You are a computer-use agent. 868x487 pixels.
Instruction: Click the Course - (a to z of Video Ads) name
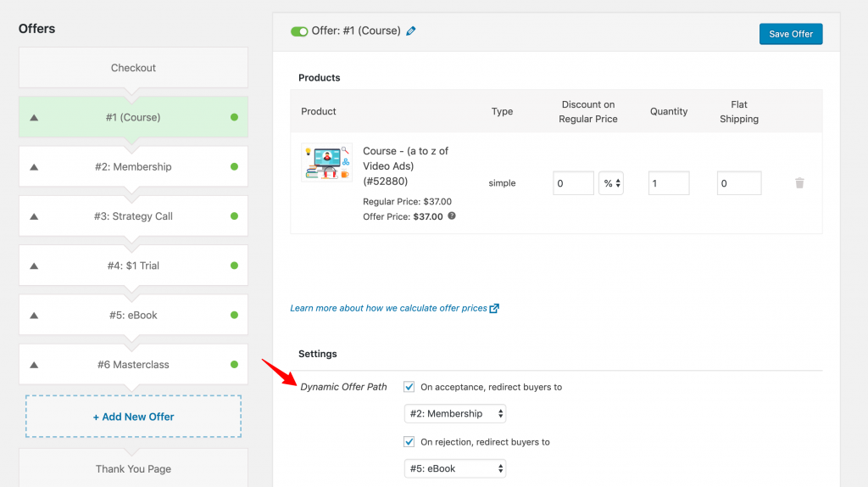coord(406,165)
